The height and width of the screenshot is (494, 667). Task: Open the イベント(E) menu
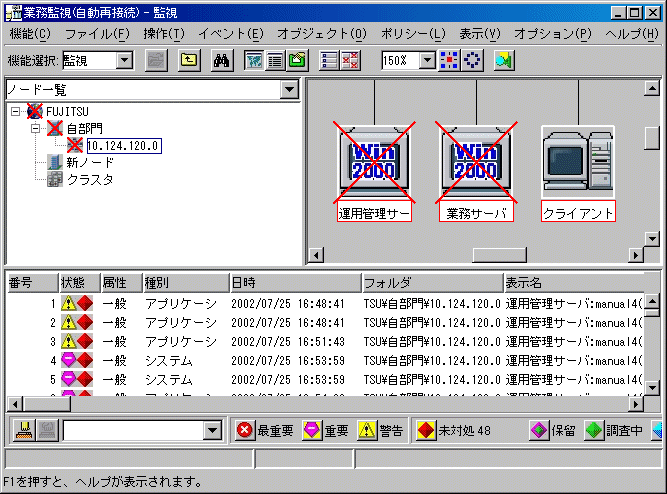231,34
